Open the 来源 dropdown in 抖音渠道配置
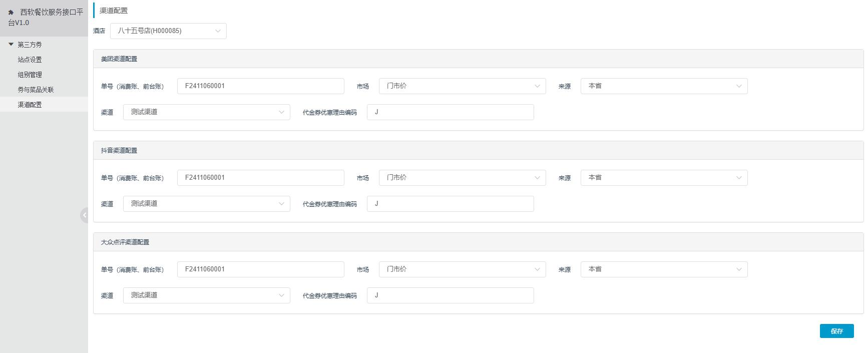The image size is (868, 353). pyautogui.click(x=664, y=178)
